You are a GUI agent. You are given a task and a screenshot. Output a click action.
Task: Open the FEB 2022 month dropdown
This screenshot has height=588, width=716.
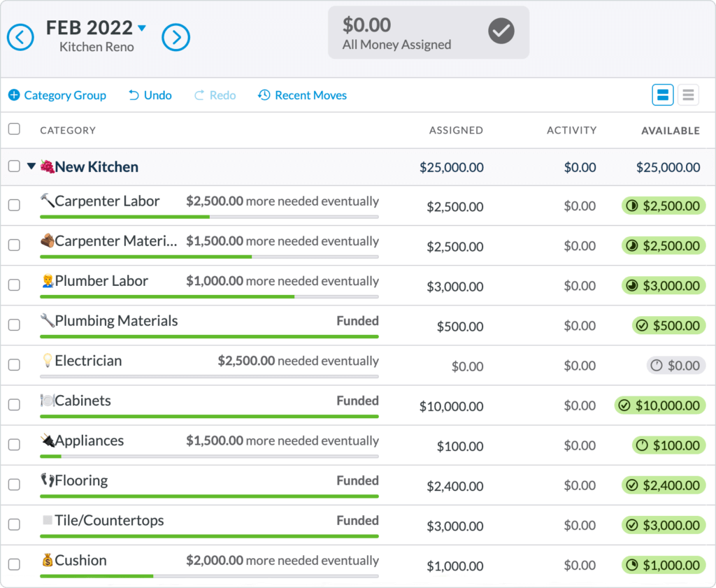click(x=142, y=29)
